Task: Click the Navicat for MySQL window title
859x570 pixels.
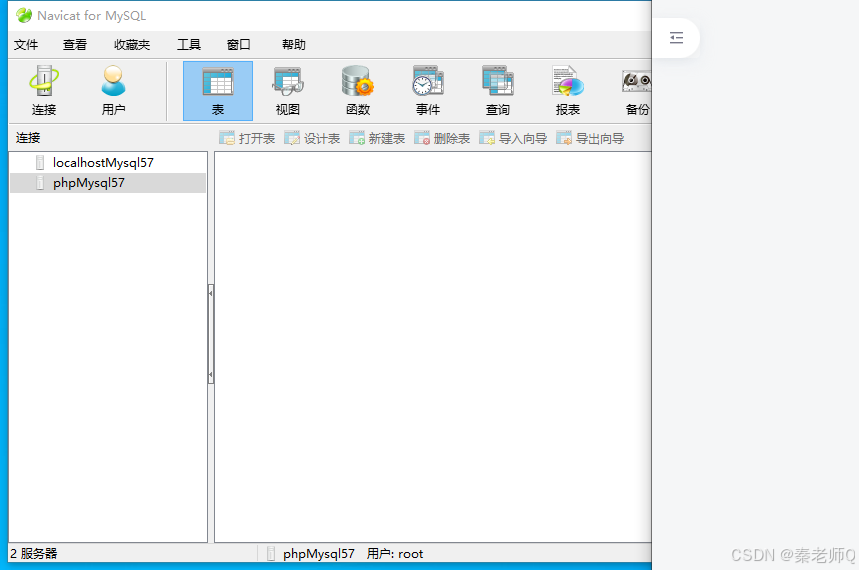Action: point(91,15)
